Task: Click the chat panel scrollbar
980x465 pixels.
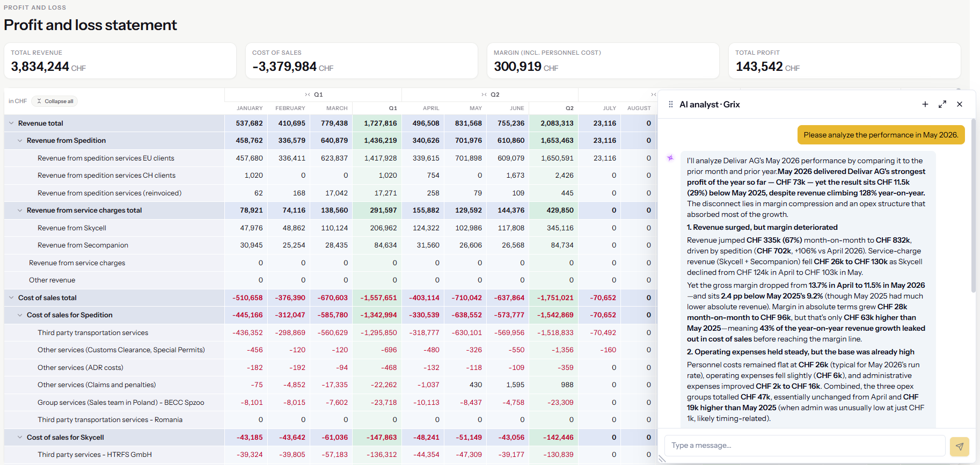Action: pyautogui.click(x=973, y=207)
